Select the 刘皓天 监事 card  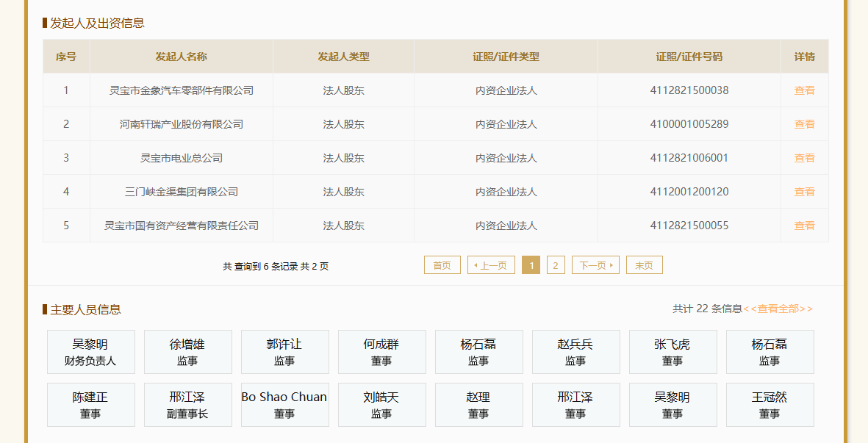(x=382, y=405)
